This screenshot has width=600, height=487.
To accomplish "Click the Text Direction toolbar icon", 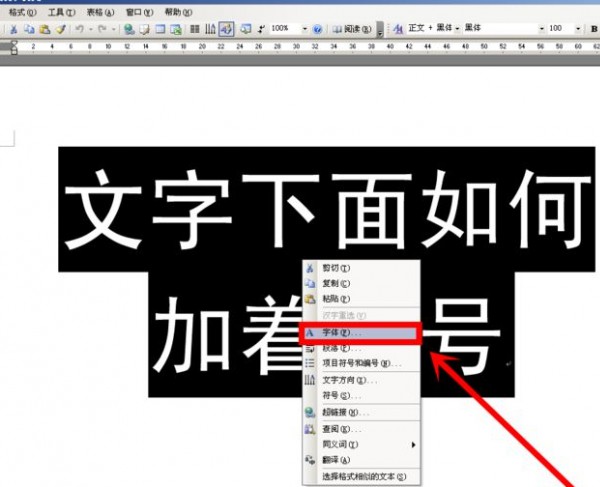I will [210, 29].
